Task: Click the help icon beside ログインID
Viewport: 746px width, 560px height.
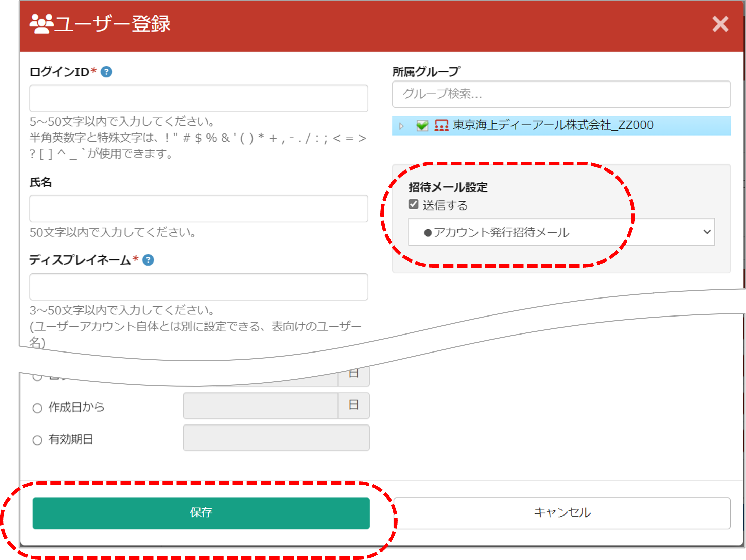Action: 106,72
